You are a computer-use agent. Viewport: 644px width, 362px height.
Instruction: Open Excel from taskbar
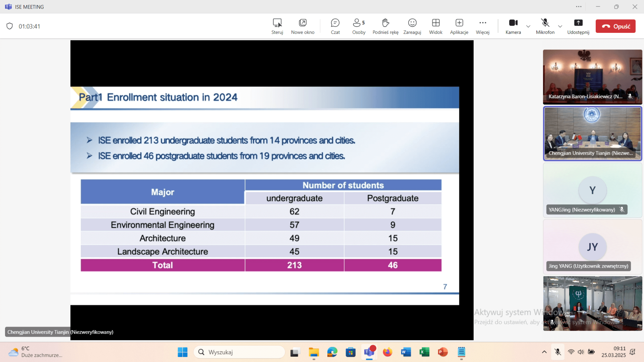tap(424, 352)
